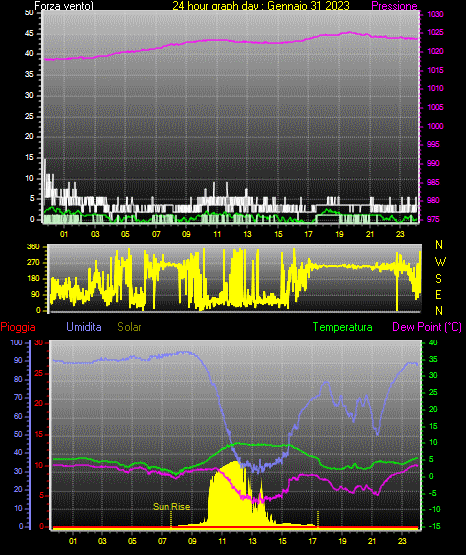466x555 pixels.
Task: Click the magenta 'Pressione' label
Action: click(395, 6)
